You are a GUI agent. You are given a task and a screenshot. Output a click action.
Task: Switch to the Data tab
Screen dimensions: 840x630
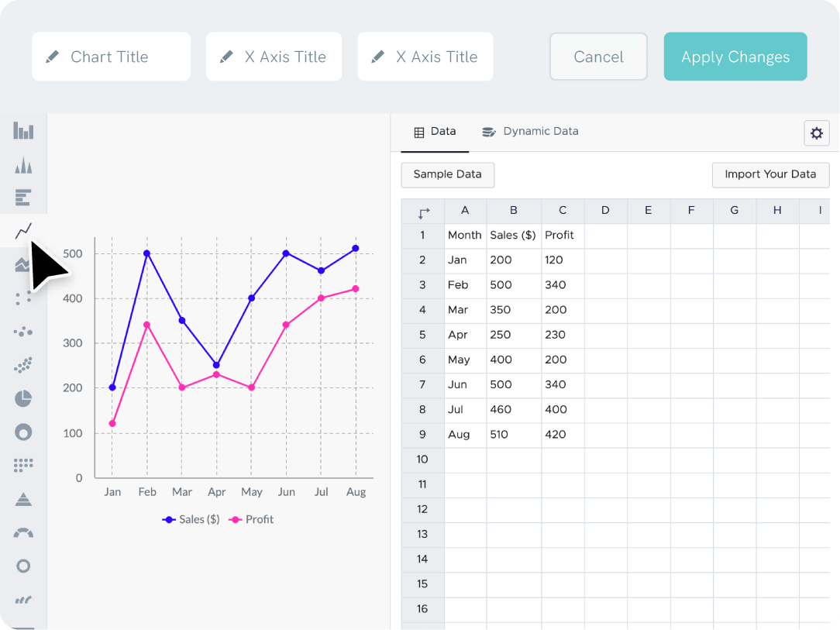tap(435, 132)
